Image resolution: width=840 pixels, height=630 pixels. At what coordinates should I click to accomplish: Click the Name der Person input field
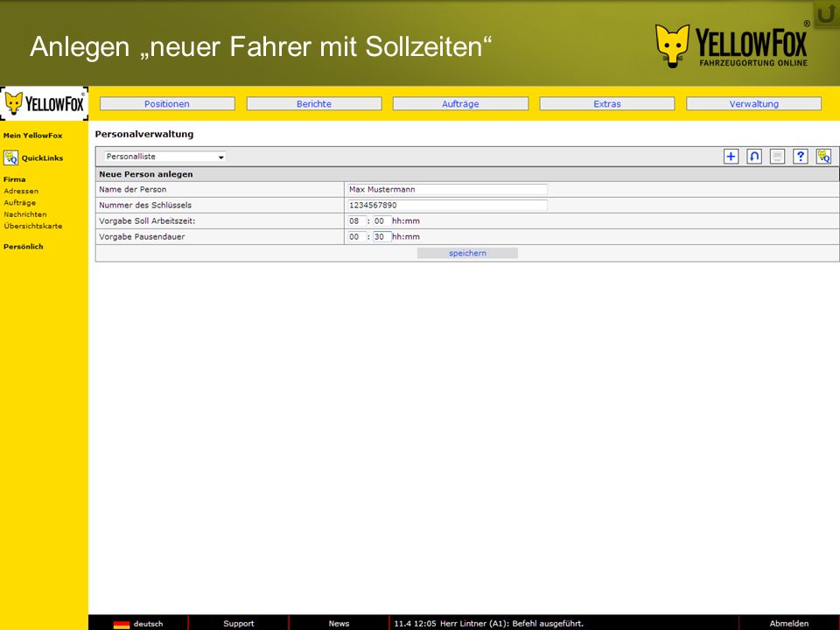[x=447, y=190]
